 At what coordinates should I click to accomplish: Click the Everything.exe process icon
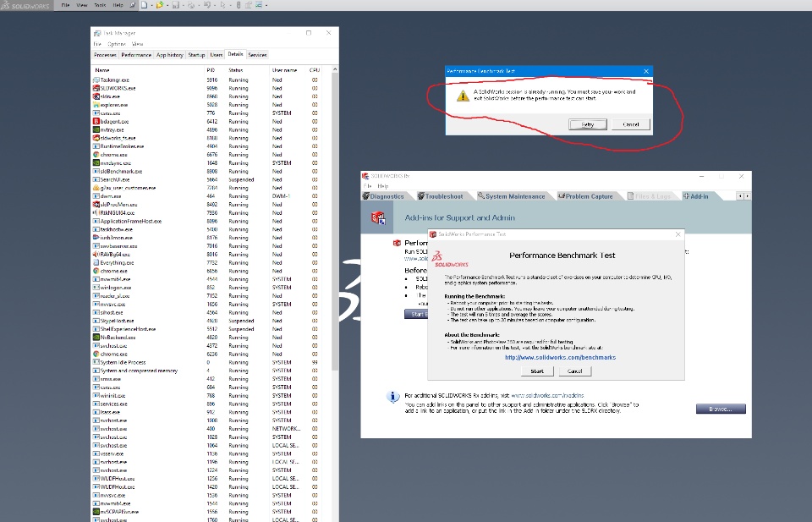click(x=96, y=262)
